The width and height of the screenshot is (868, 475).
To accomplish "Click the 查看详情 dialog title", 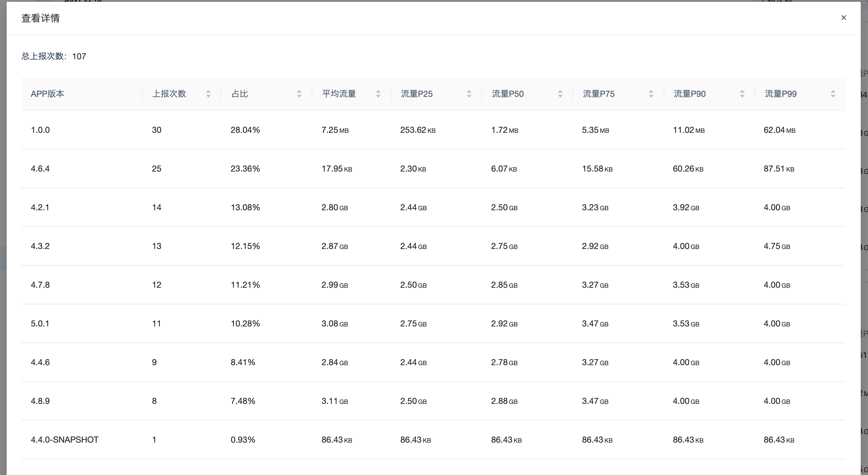I will click(x=41, y=18).
